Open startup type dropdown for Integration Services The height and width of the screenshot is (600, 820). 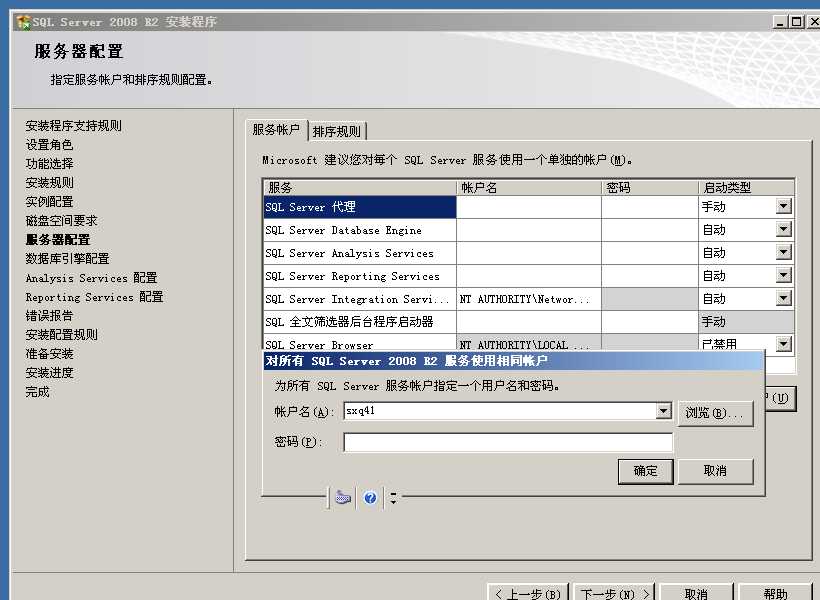pos(783,298)
